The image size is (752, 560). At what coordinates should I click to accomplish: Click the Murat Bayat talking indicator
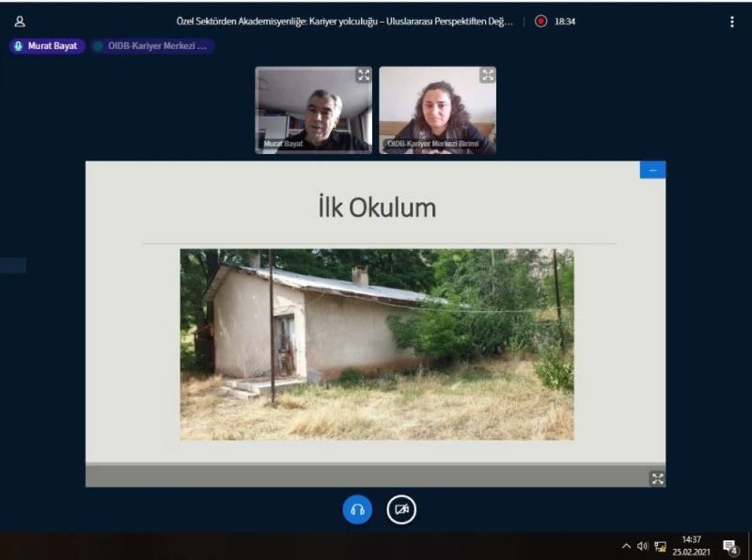click(47, 46)
